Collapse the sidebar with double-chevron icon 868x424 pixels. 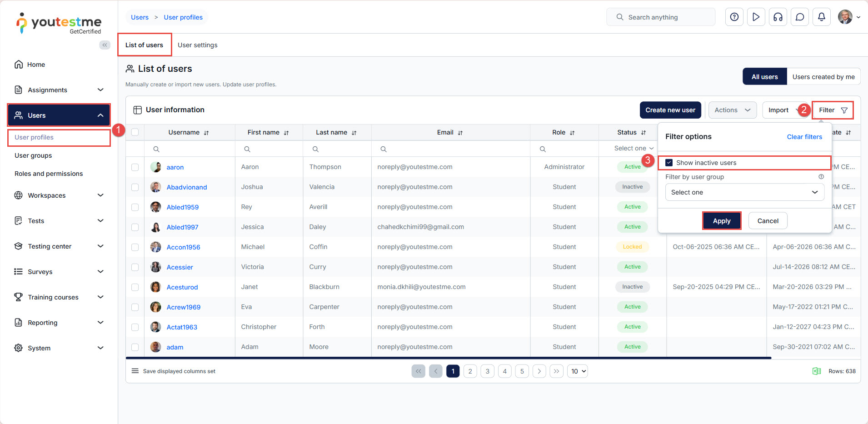click(105, 45)
